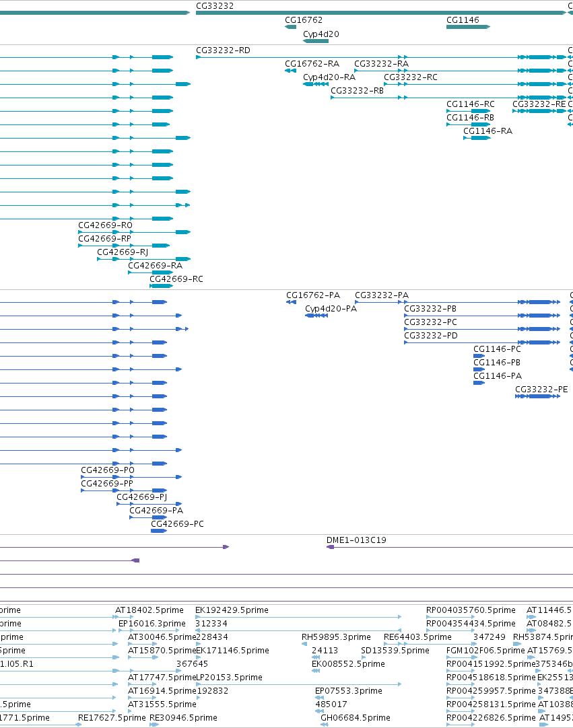The image size is (573, 728).
Task: Click protein CG42669-PA label
Action: 156,511
